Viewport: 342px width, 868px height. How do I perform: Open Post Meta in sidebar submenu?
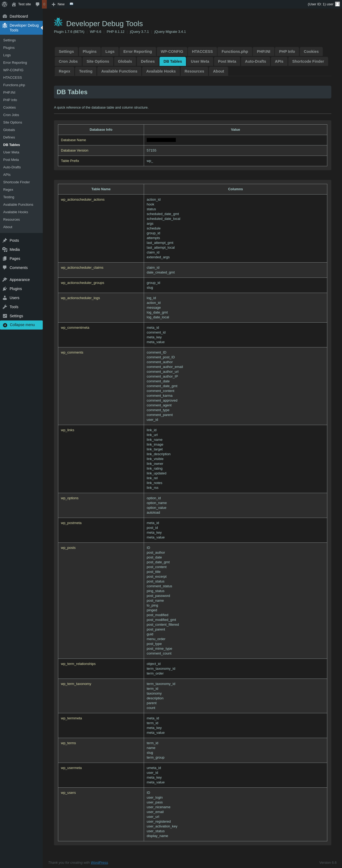pyautogui.click(x=11, y=160)
